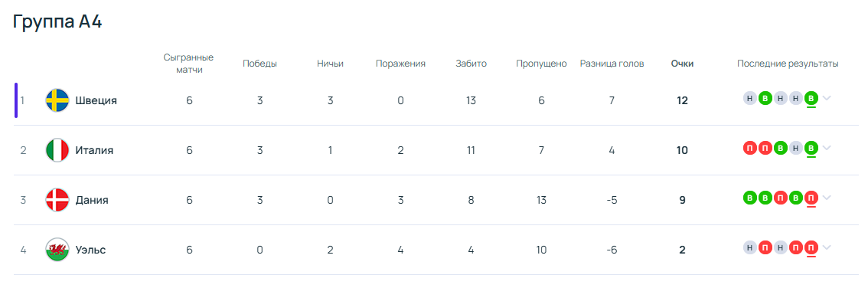Select Italy's grey Н draw result badge
The width and height of the screenshot is (868, 288).
click(795, 148)
